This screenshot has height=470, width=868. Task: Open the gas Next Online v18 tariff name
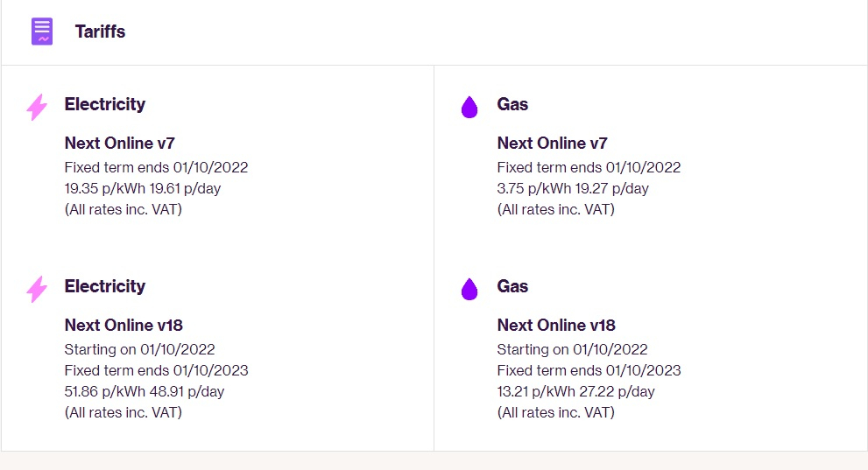556,325
